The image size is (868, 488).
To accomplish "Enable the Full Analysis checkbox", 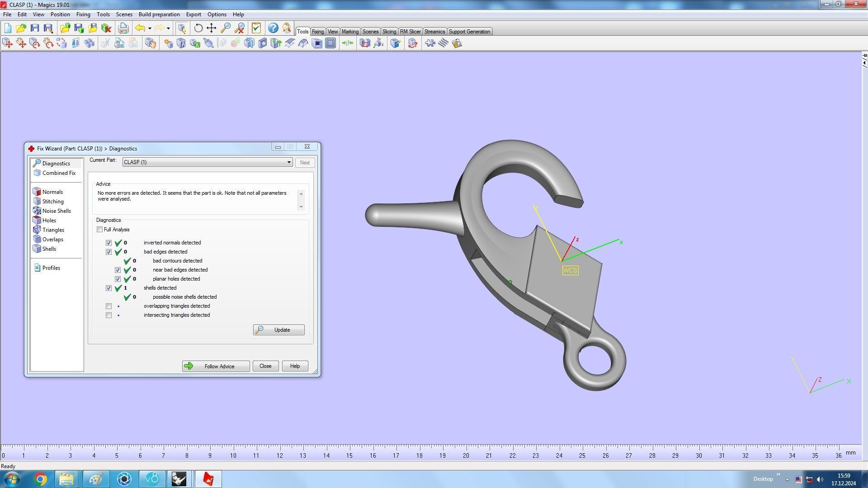I will (x=100, y=230).
